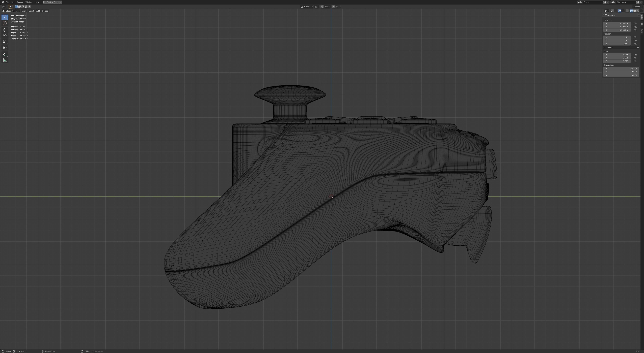The height and width of the screenshot is (353, 644).
Task: Open the Object Mode dropdown
Action: [11, 11]
